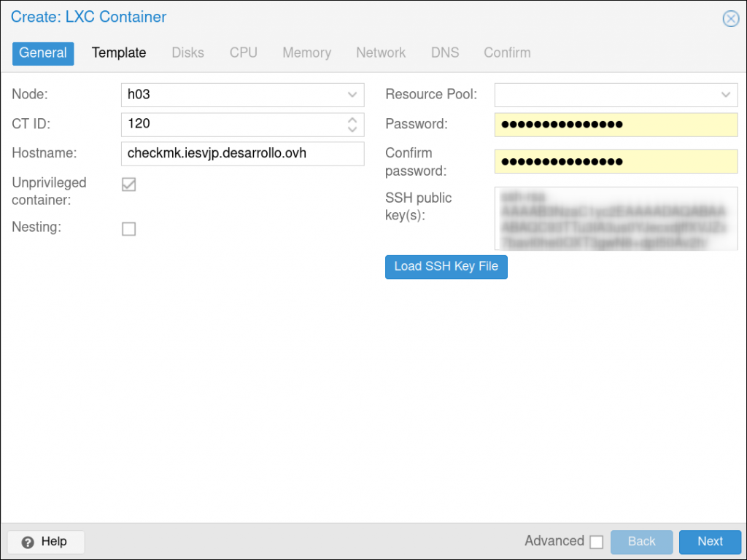
Task: Focus the Password input field
Action: pos(616,125)
